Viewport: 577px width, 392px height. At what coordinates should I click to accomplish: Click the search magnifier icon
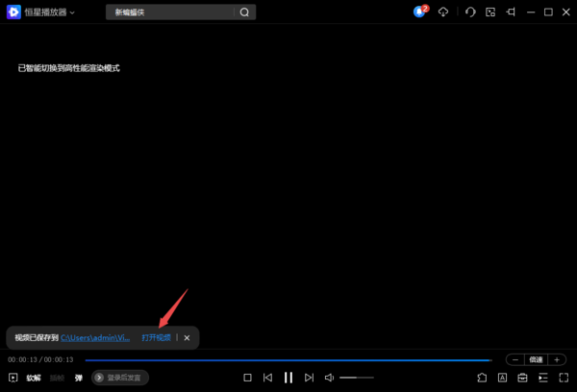click(244, 12)
